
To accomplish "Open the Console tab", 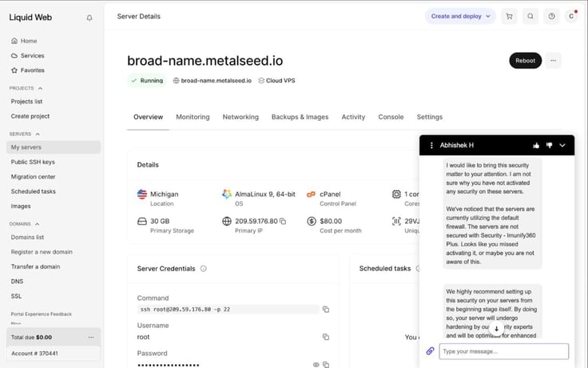I will click(391, 117).
